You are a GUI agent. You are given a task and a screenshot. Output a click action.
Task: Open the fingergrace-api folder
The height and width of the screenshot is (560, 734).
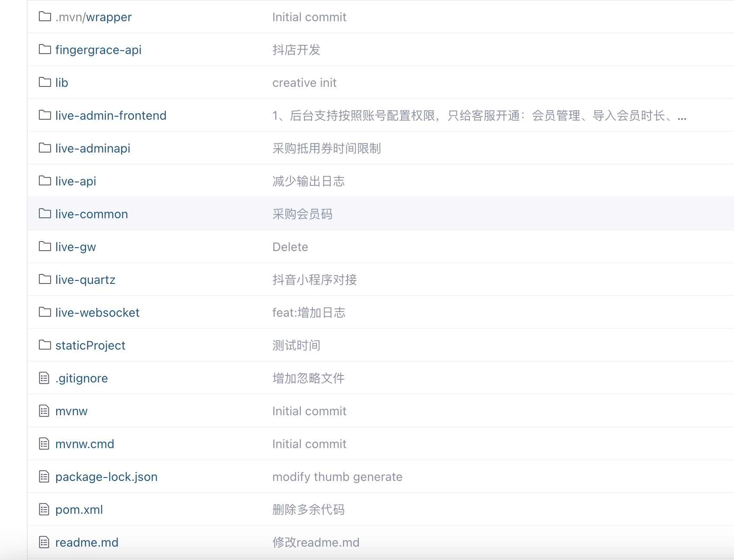tap(99, 50)
